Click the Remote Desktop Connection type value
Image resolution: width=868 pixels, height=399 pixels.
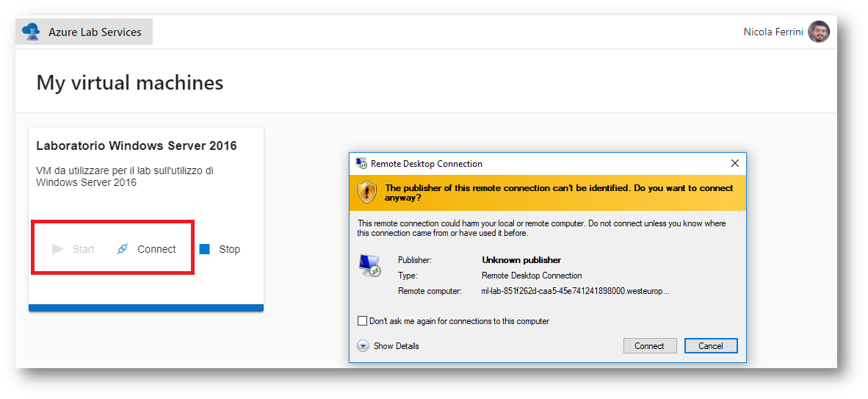pos(532,276)
